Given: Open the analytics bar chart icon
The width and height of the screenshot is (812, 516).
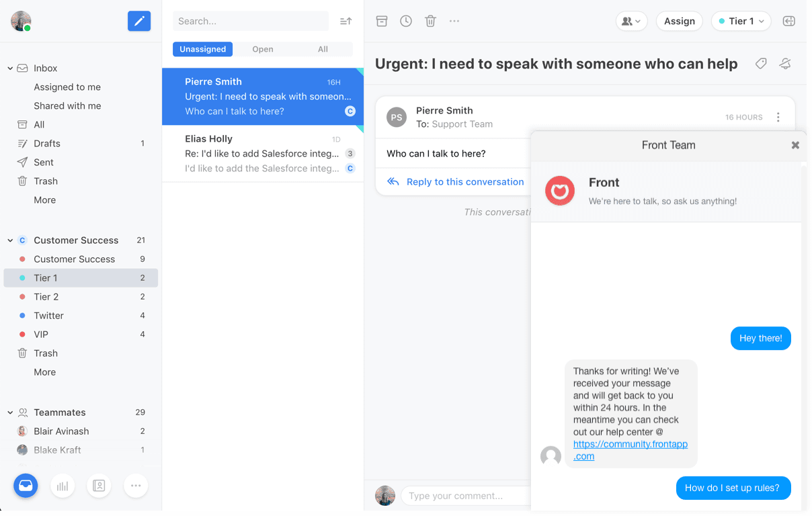Looking at the screenshot, I should click(x=63, y=485).
